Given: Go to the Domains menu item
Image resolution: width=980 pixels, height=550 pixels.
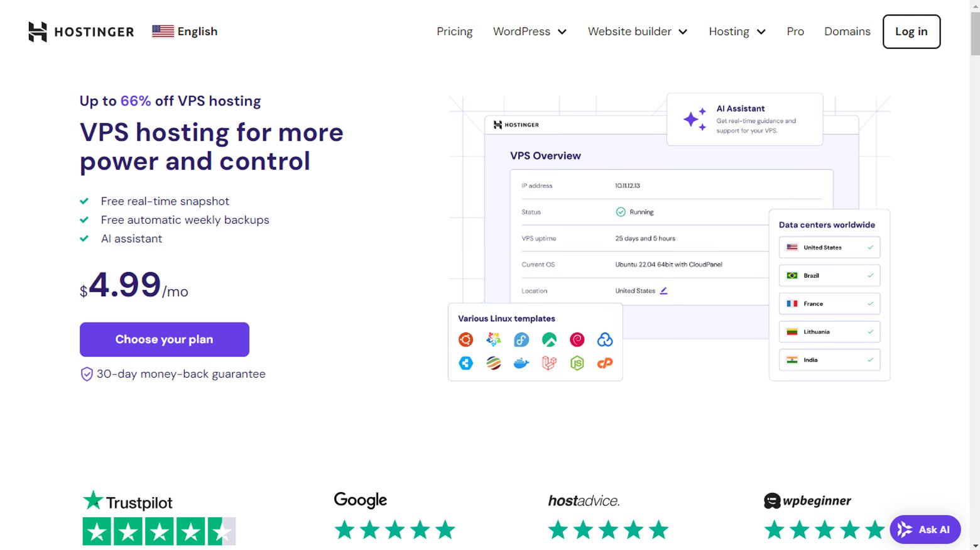Looking at the screenshot, I should [847, 31].
